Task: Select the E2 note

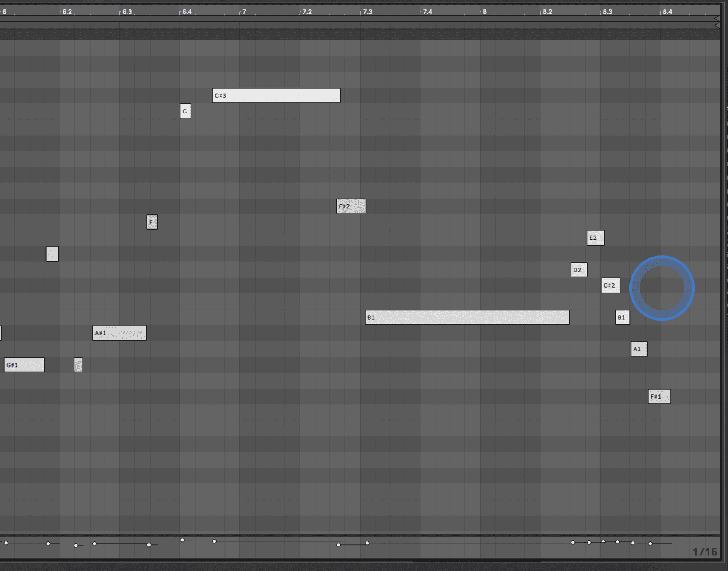Action: tap(596, 238)
